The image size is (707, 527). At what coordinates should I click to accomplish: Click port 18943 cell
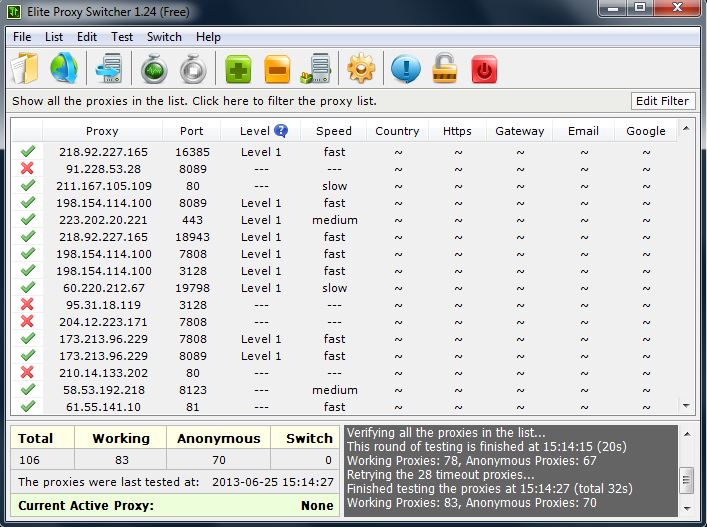[x=193, y=237]
